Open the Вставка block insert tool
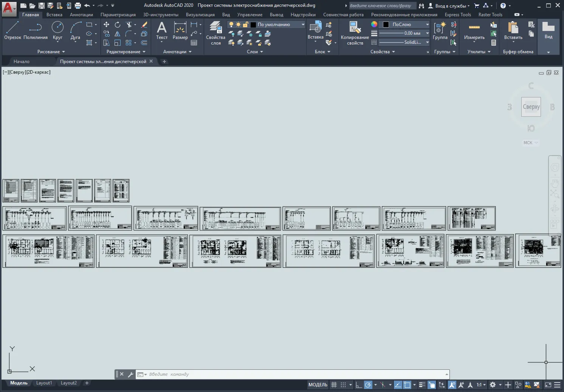The image size is (564, 392). [x=315, y=31]
